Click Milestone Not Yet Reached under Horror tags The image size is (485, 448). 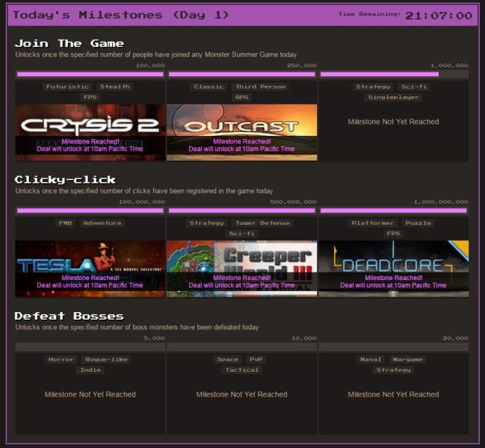pyautogui.click(x=90, y=394)
